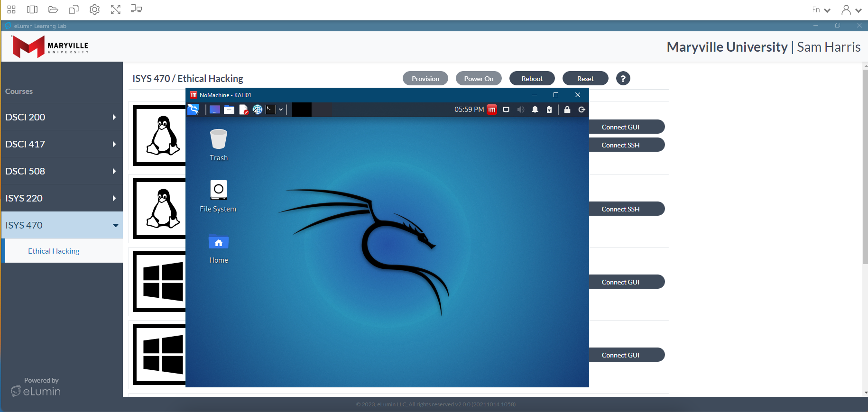This screenshot has width=868, height=412.
Task: Launch text editor from Kali panel
Action: coord(243,110)
